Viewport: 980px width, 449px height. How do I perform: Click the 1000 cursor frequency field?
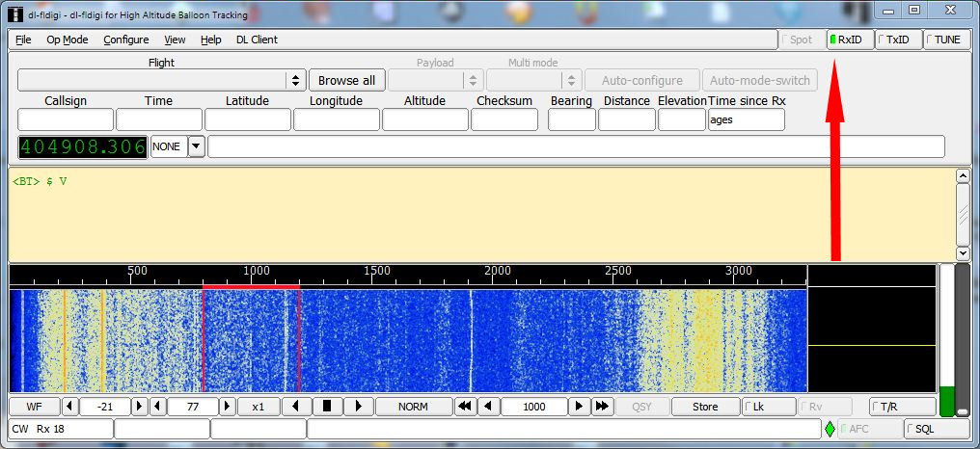point(534,407)
